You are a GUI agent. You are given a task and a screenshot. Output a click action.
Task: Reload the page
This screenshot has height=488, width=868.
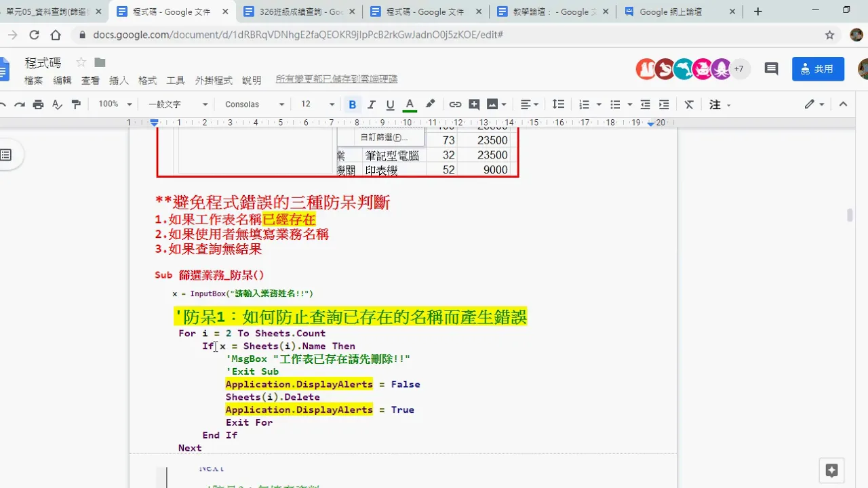point(35,35)
